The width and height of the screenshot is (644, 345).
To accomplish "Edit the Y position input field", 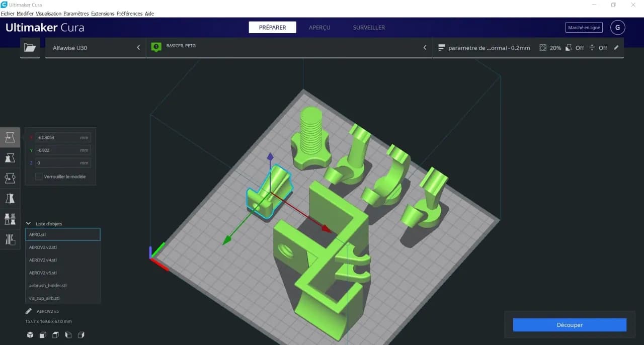I will [x=63, y=150].
